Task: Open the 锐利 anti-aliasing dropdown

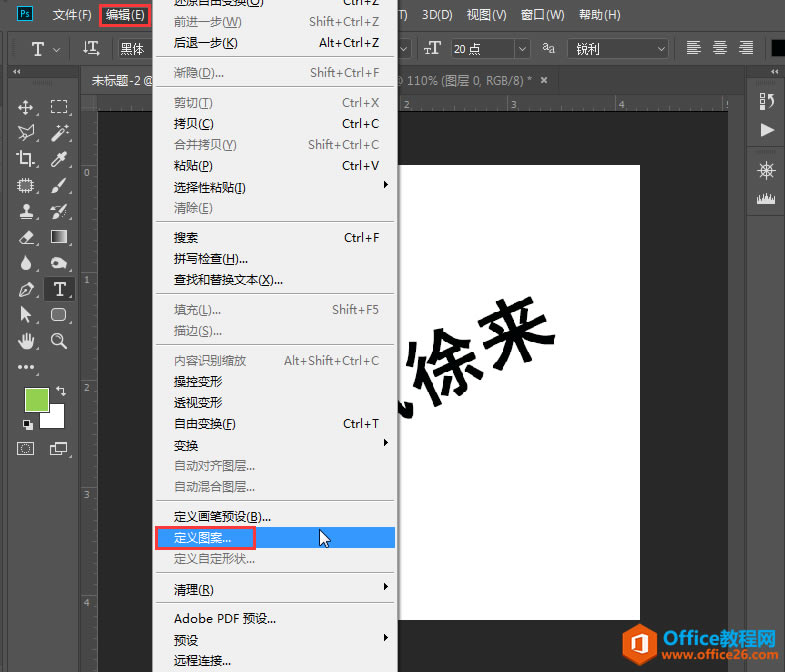Action: (x=618, y=49)
